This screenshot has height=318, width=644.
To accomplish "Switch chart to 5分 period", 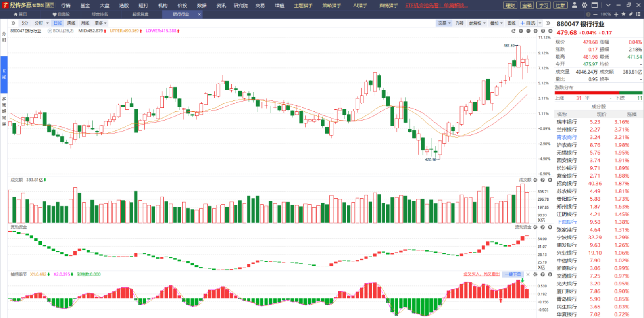I will pos(25,23).
